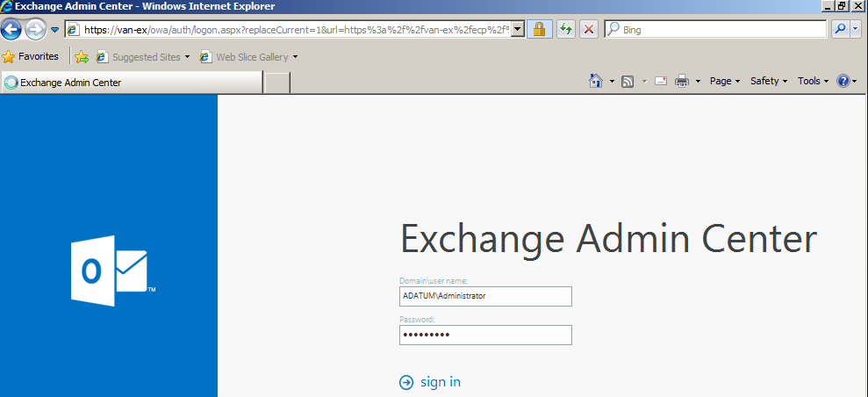Open the search provider dropdown arrow
868x397 pixels.
856,30
